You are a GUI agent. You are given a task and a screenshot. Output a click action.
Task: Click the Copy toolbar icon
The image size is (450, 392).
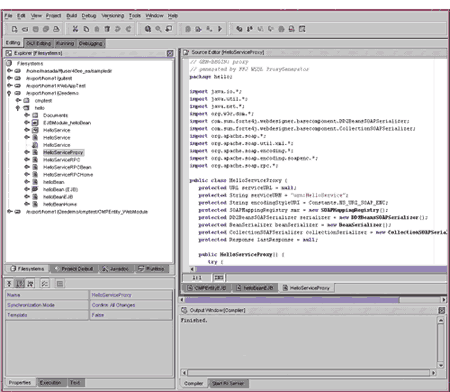[86, 29]
